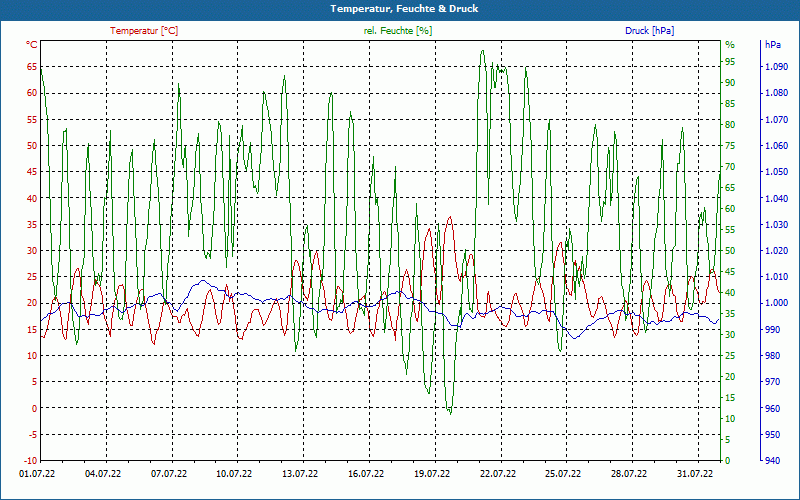Screen dimensions: 800x500
Task: Click '970' on the blue pressure axis
Action: pos(772,382)
